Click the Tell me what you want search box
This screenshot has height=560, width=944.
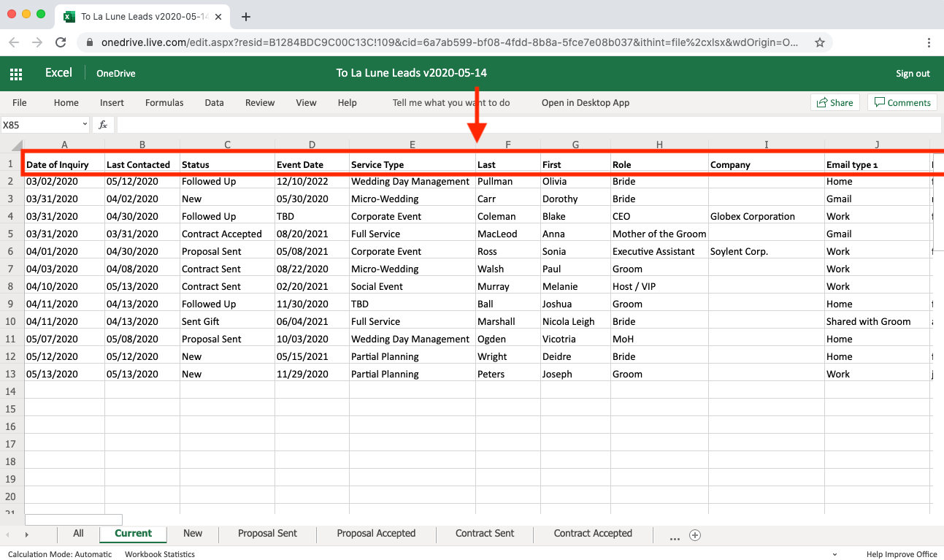451,103
